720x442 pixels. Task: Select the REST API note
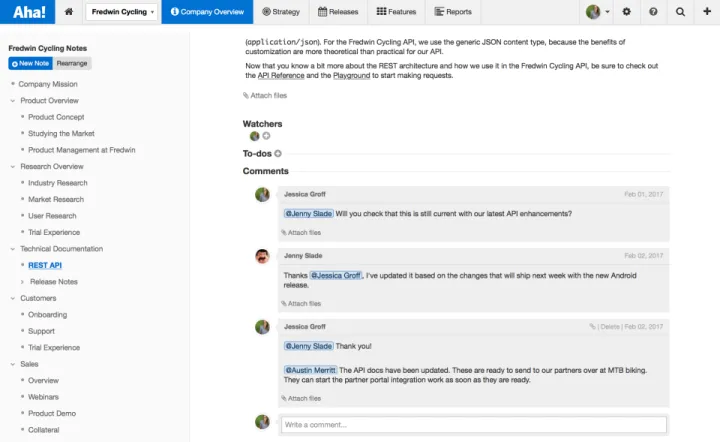(x=45, y=265)
